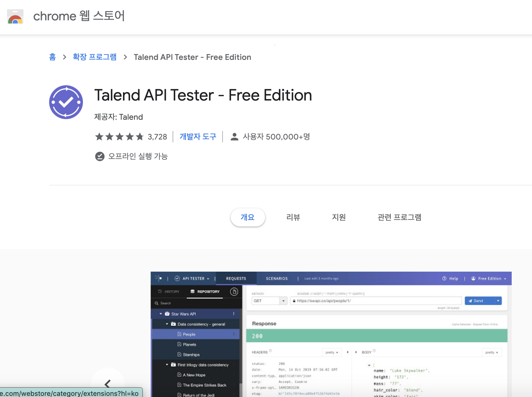Screen dimensions: 532x397
Task: Click the Chrome Web Store logo icon
Action: pos(15,16)
